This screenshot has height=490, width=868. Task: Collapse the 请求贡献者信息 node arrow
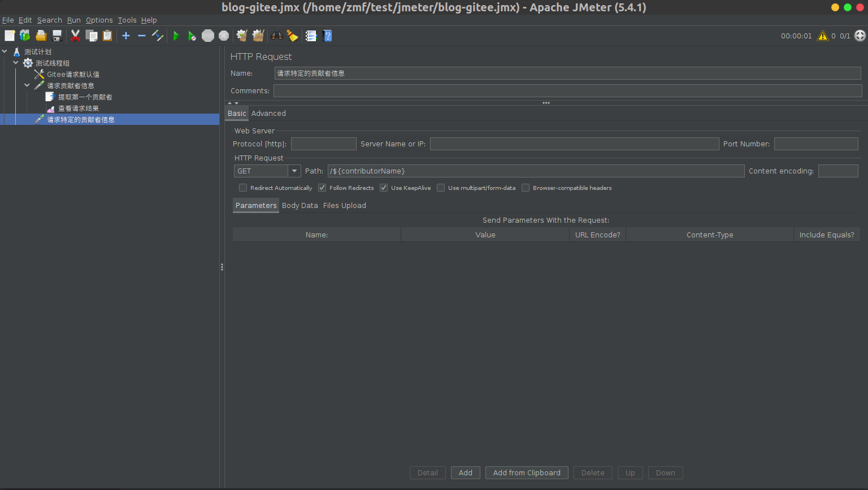[27, 85]
